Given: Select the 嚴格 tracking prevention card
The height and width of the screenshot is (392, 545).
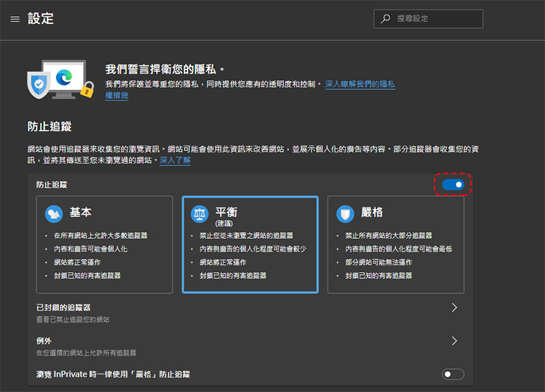Looking at the screenshot, I should 396,245.
